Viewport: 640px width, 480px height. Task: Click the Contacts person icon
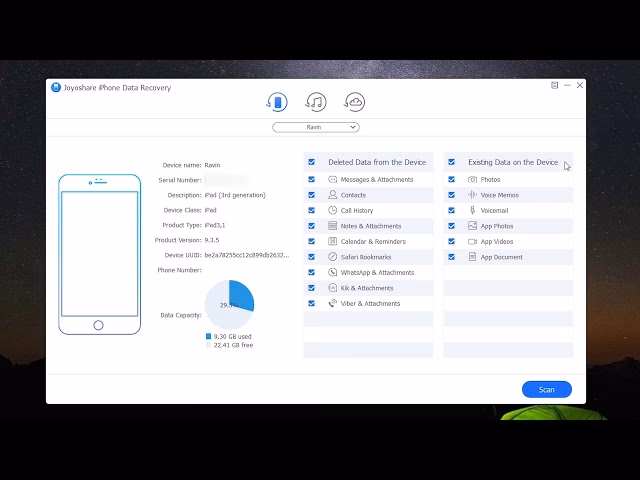(x=333, y=195)
